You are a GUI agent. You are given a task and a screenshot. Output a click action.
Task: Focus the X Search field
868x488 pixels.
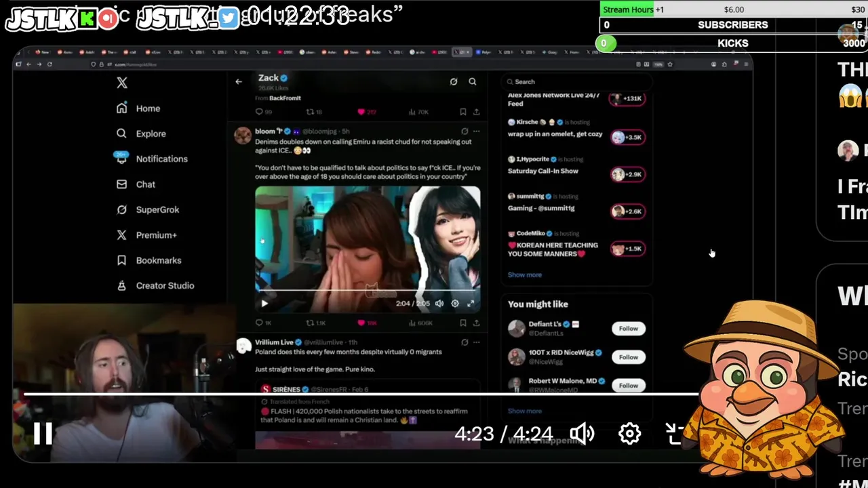click(576, 81)
